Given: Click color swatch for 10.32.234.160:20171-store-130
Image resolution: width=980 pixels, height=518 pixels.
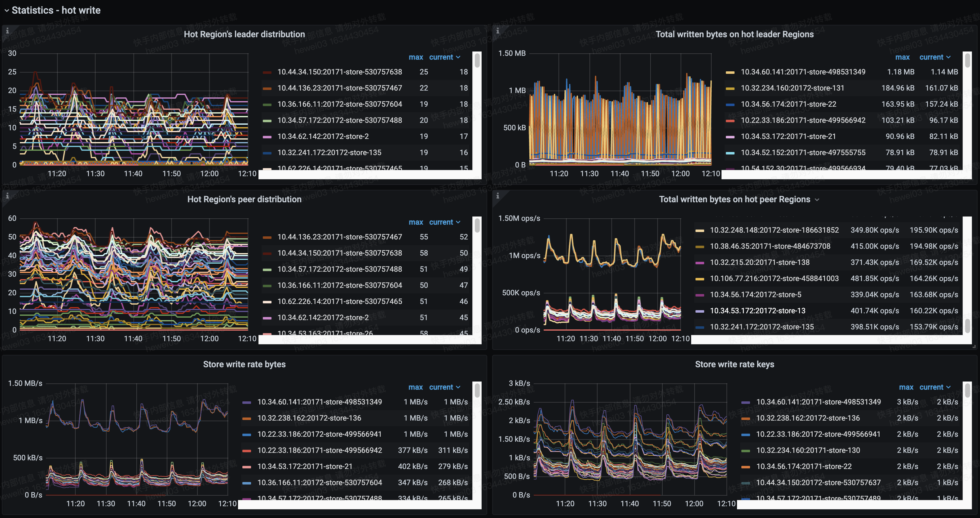Looking at the screenshot, I should point(746,451).
